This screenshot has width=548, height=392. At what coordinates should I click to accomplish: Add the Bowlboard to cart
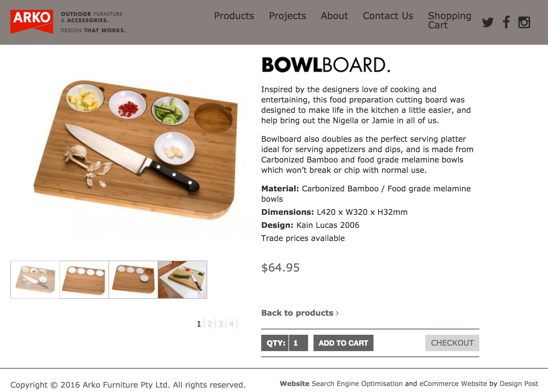click(x=344, y=343)
